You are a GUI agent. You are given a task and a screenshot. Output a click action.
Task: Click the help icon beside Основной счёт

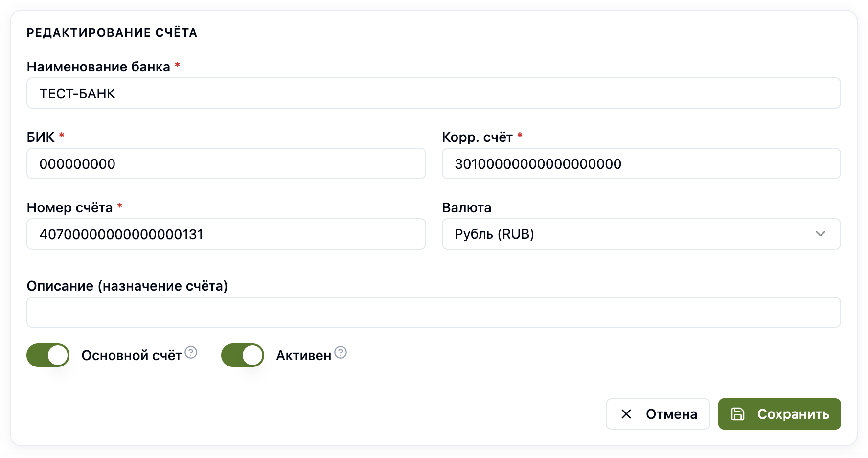(x=191, y=352)
